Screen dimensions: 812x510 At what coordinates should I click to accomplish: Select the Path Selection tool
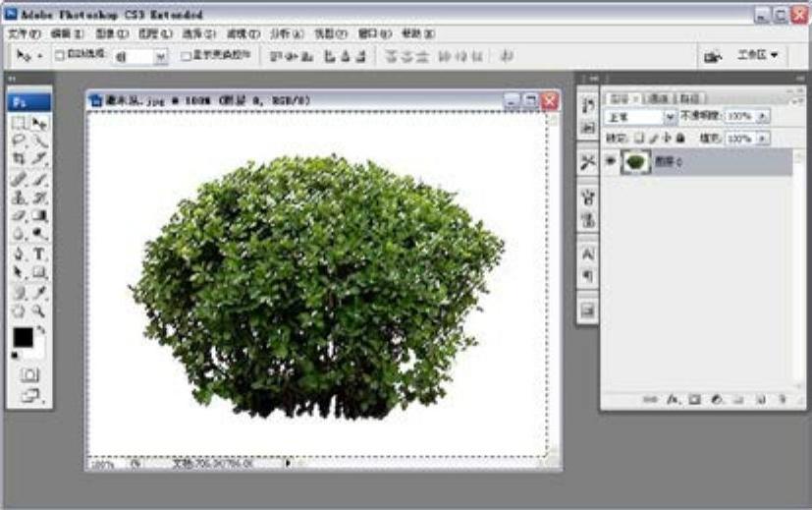click(x=19, y=271)
